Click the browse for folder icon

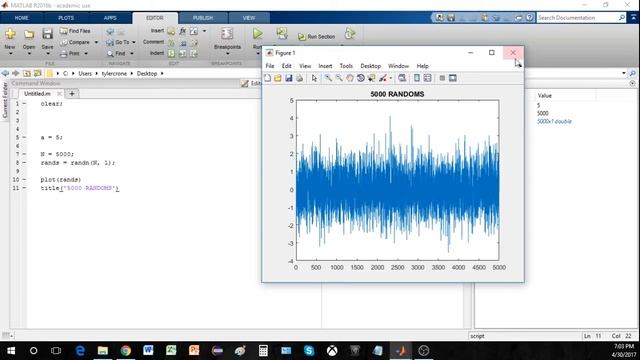click(x=38, y=73)
